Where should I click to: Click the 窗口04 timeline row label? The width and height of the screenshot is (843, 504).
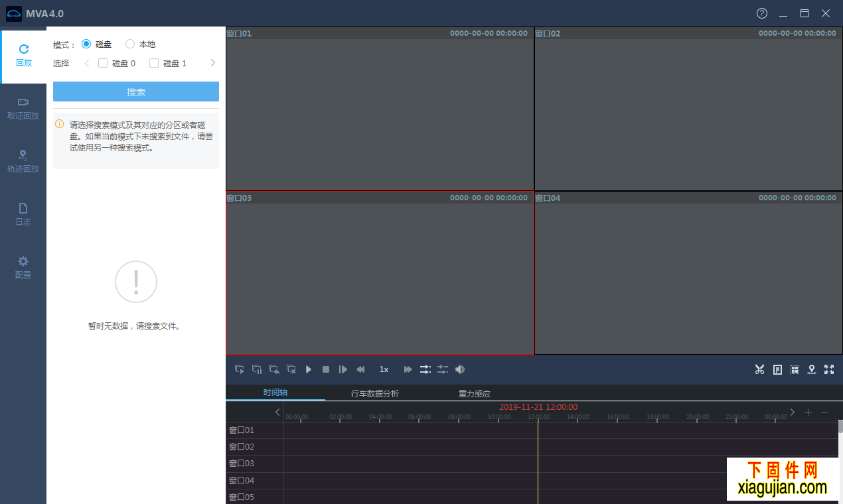(242, 480)
